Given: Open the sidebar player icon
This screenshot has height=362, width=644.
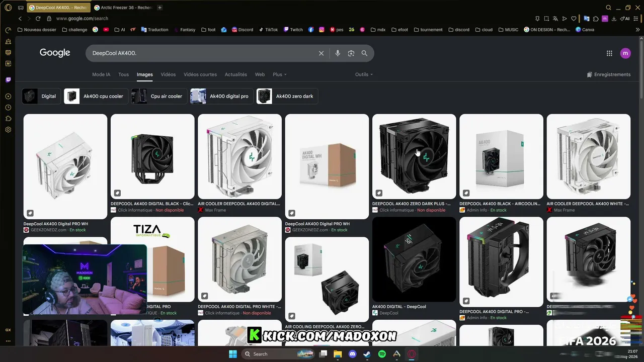Looking at the screenshot, I should point(8,97).
